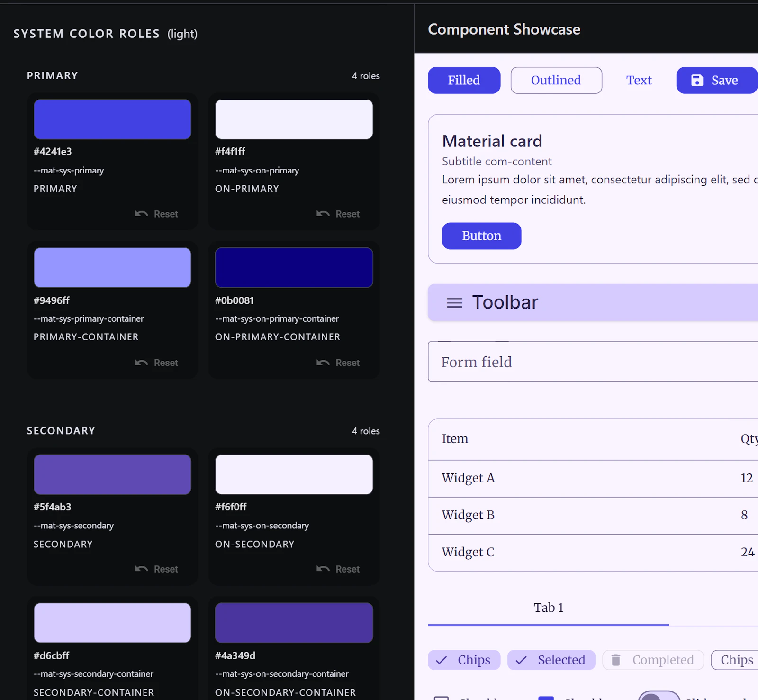758x700 pixels.
Task: Click the --mat-sys-on-secondary-container variable name
Action: point(282,674)
